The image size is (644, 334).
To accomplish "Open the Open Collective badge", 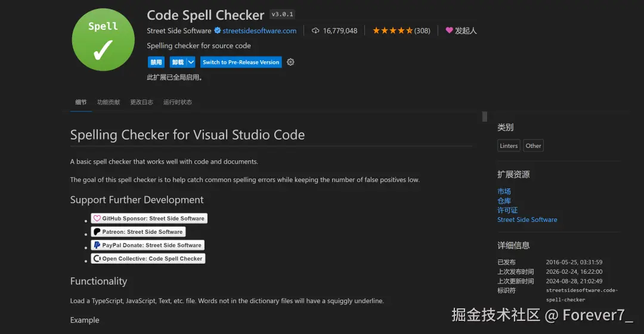I will point(148,258).
